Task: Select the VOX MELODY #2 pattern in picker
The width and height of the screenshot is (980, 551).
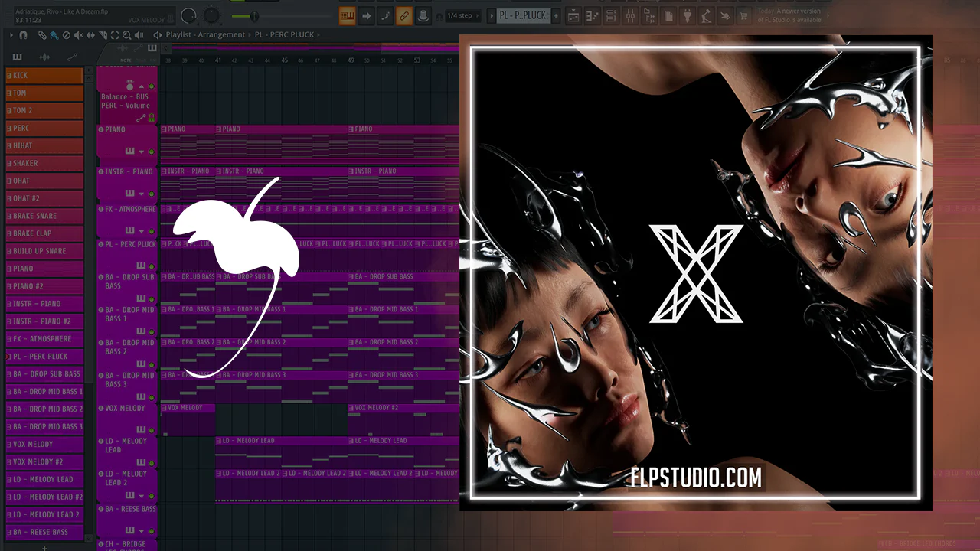Action: (44, 462)
